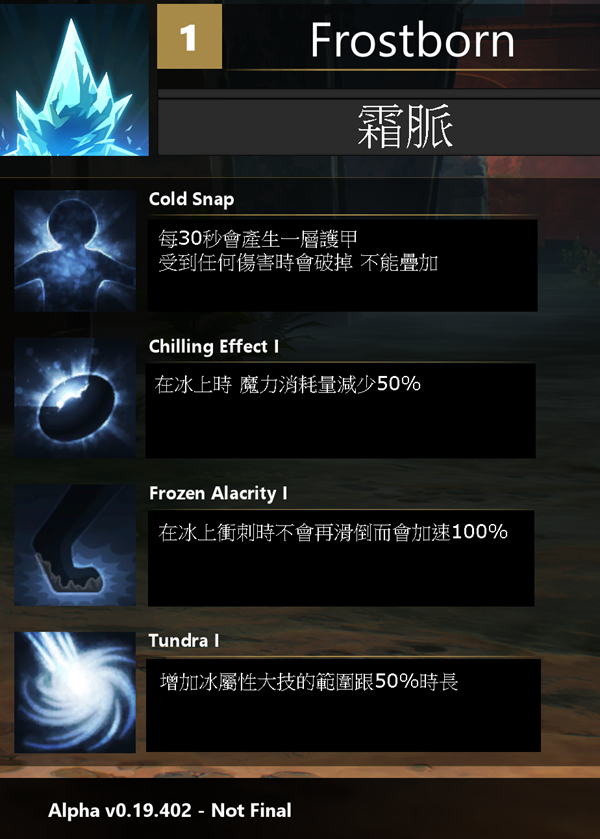The width and height of the screenshot is (600, 839).
Task: Click the Chilling Effect I skill label
Action: click(214, 346)
